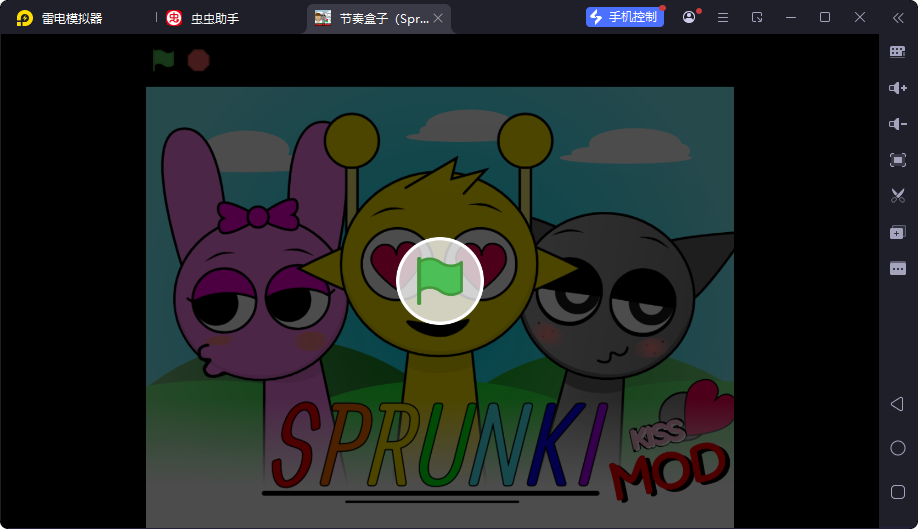Close the emulator window
918x529 pixels.
pos(859,18)
